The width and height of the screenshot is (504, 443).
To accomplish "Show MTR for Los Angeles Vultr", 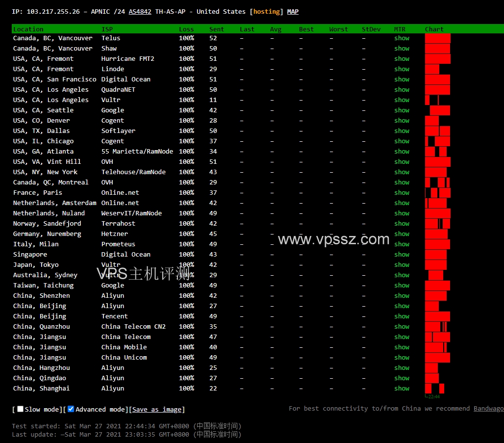I will [402, 100].
